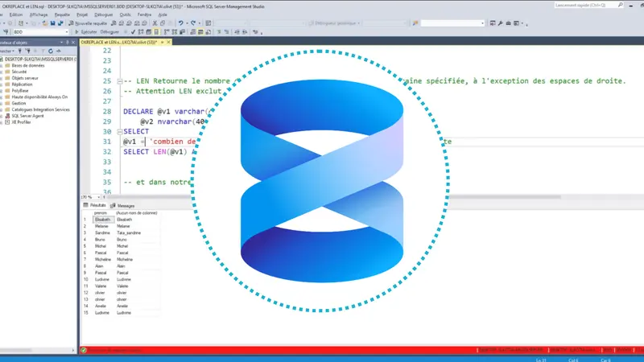644x362 pixels.
Task: Click the wrench properties icon
Action: tap(500, 23)
